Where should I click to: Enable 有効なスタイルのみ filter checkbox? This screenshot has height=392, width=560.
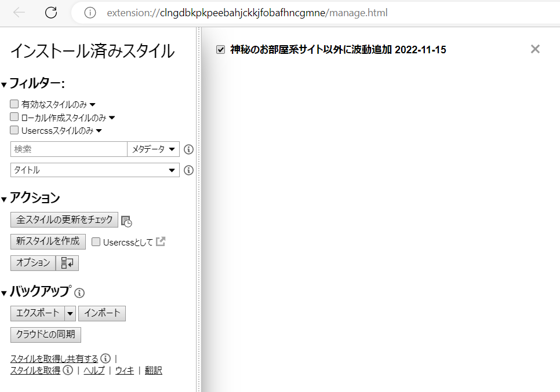coord(14,104)
